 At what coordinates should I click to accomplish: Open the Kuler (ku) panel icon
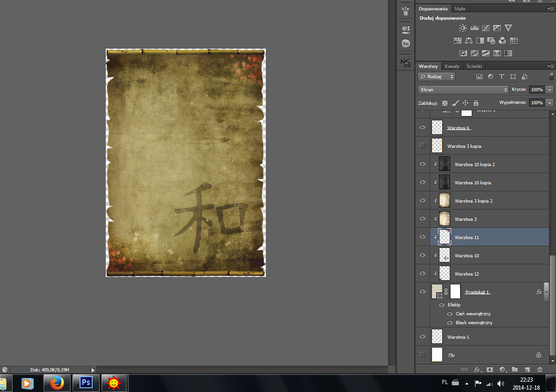pyautogui.click(x=406, y=43)
